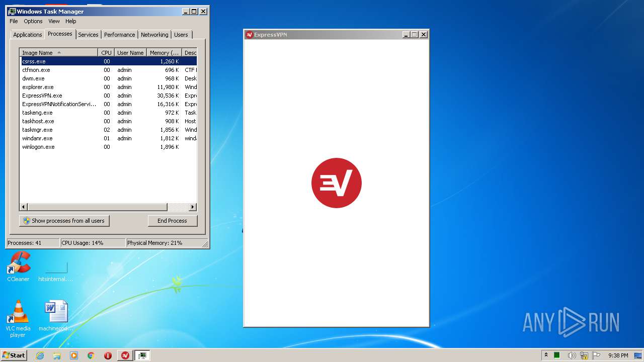Viewport: 644px width, 362px height.
Task: Select the explorer.exe process
Action: (x=108, y=87)
